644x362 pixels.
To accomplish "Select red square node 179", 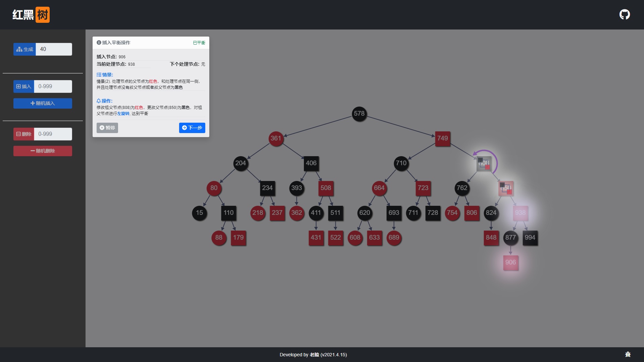I will [238, 238].
